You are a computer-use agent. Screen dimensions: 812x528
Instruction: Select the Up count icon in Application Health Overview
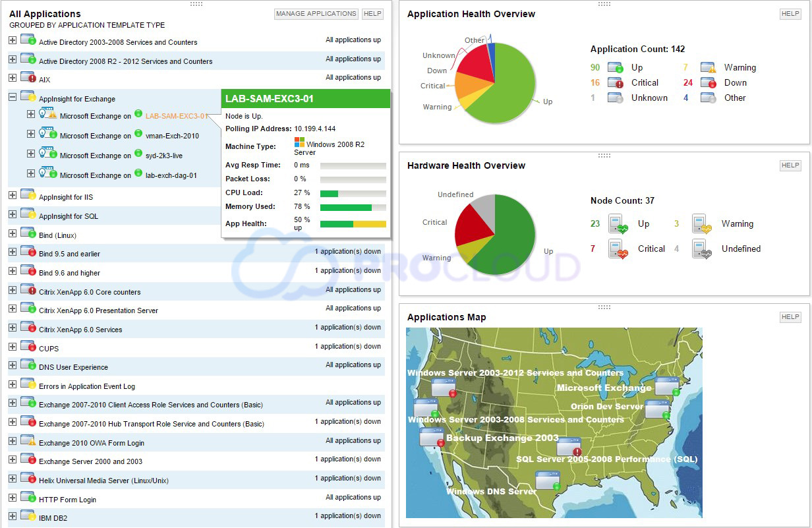point(615,67)
